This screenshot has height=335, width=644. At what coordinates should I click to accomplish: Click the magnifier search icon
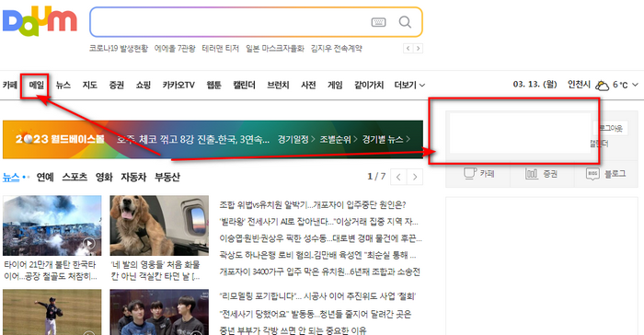tap(405, 22)
